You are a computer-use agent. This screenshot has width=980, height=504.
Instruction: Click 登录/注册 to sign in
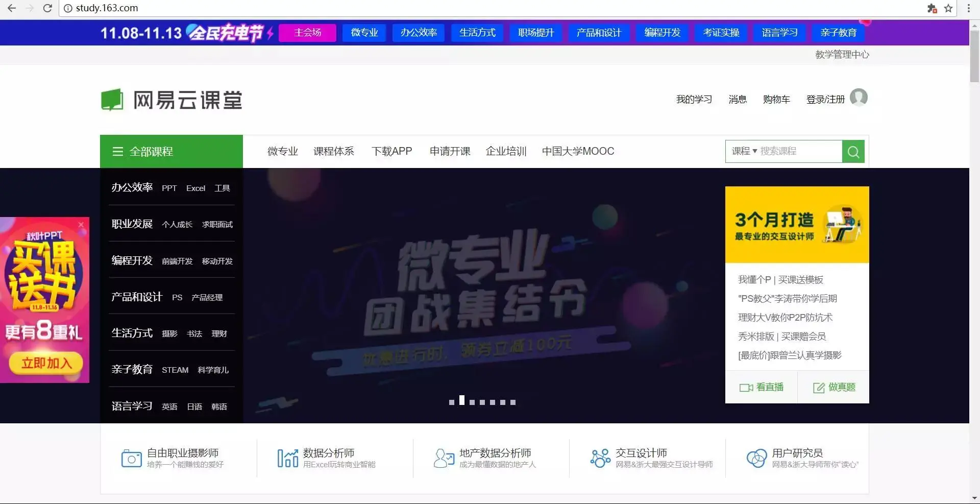(x=825, y=100)
